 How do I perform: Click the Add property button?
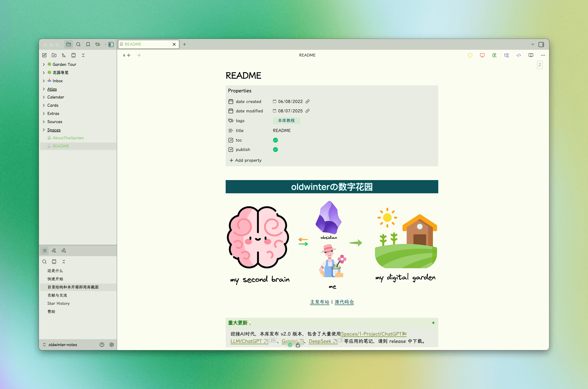point(245,160)
